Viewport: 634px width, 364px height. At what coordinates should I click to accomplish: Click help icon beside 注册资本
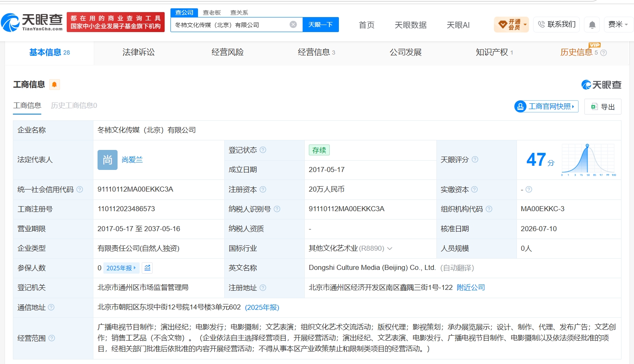pyautogui.click(x=263, y=189)
